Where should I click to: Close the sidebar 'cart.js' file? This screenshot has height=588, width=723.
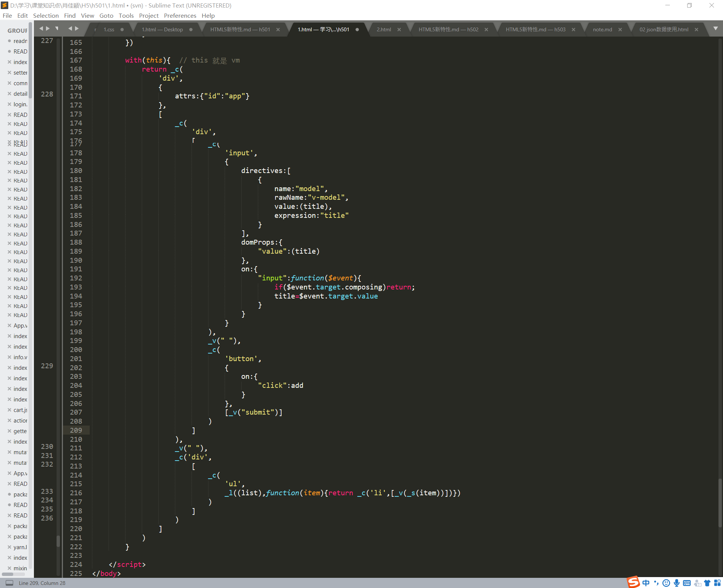pyautogui.click(x=9, y=410)
